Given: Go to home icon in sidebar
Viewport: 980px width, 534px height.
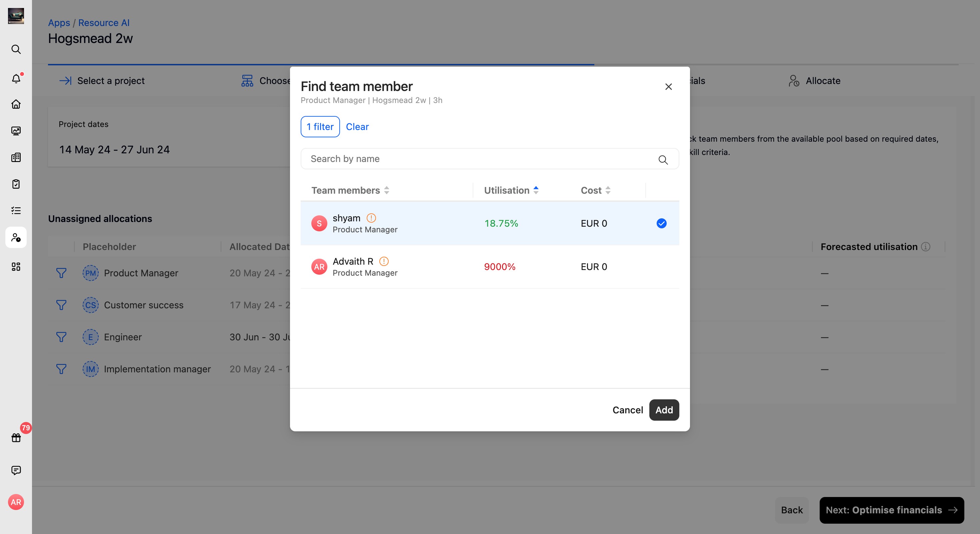Looking at the screenshot, I should pos(16,104).
